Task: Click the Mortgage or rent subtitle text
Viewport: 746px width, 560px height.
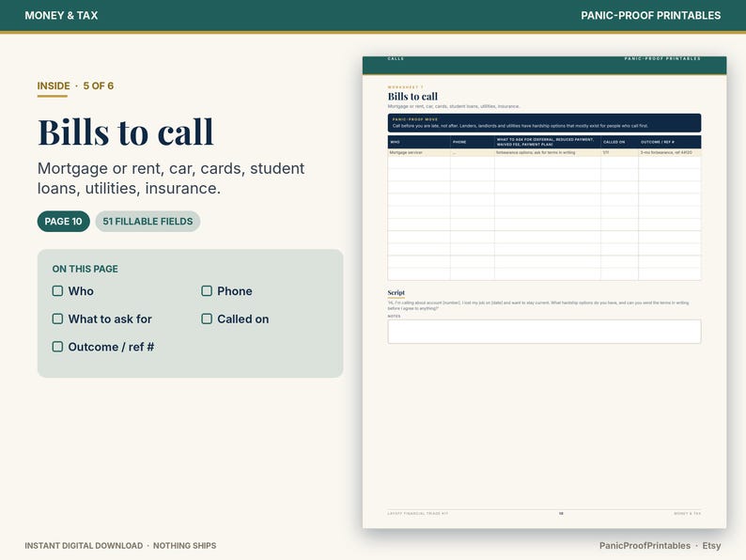Action: (171, 179)
